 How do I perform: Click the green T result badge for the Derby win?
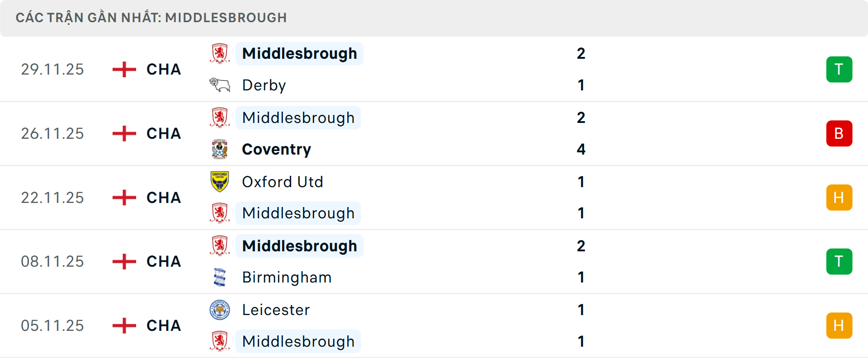[839, 69]
